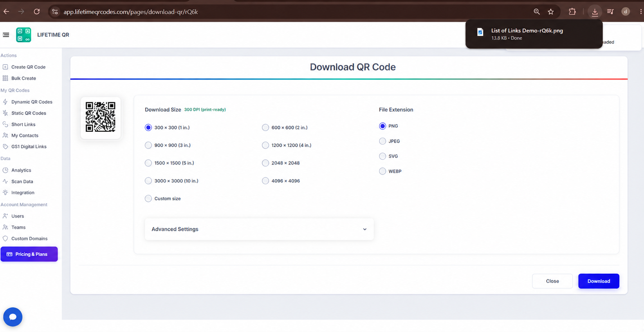Choose the 900 × 900 (3 in.) option
644x332 pixels.
tap(148, 145)
